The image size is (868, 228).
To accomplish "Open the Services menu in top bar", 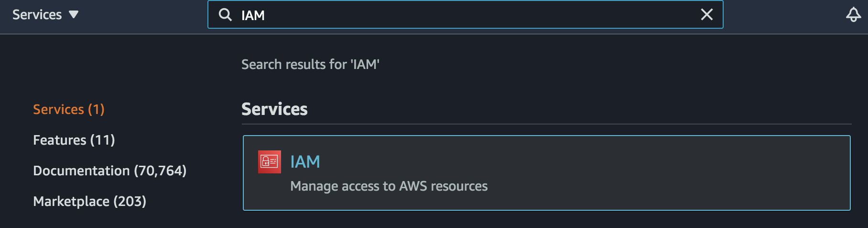I will [45, 15].
